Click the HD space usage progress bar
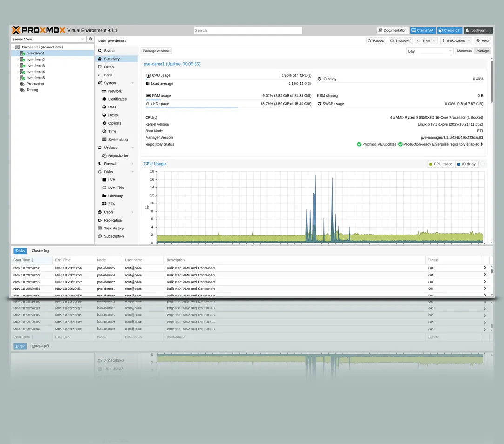This screenshot has width=504, height=444. pyautogui.click(x=228, y=108)
